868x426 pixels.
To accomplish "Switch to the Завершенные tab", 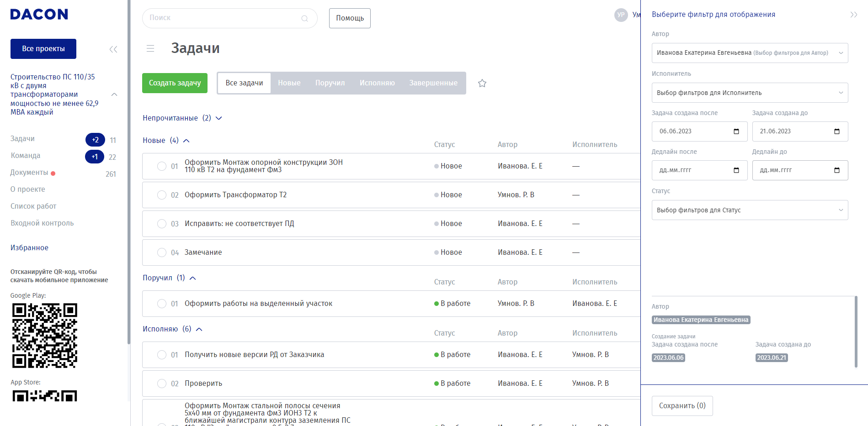I will (x=433, y=83).
